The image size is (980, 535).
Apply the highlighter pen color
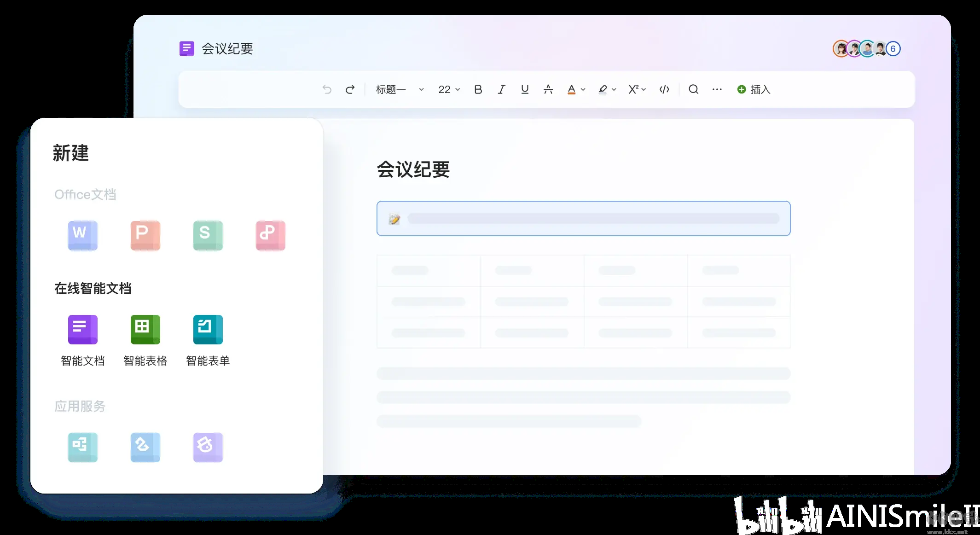pyautogui.click(x=603, y=89)
